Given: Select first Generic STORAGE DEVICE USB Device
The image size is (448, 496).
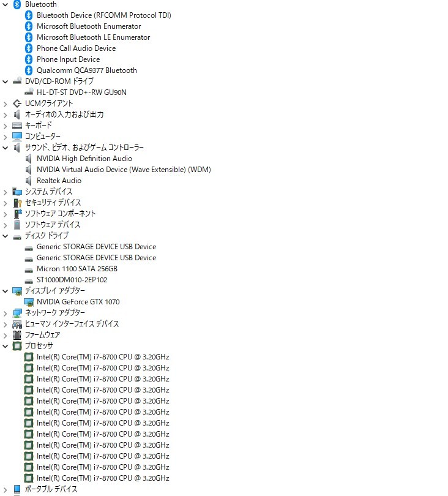Looking at the screenshot, I should 97,247.
